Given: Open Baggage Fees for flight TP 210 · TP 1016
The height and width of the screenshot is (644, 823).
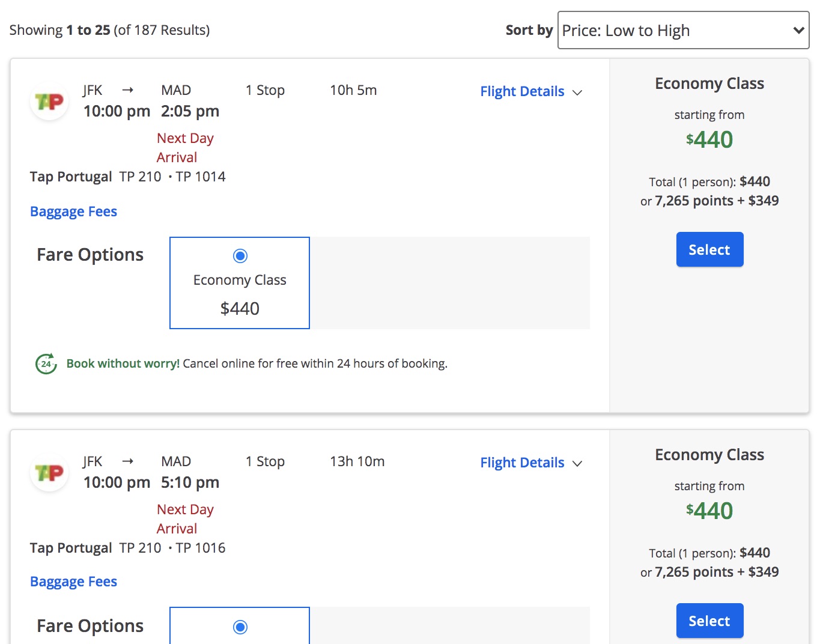Looking at the screenshot, I should pyautogui.click(x=73, y=581).
